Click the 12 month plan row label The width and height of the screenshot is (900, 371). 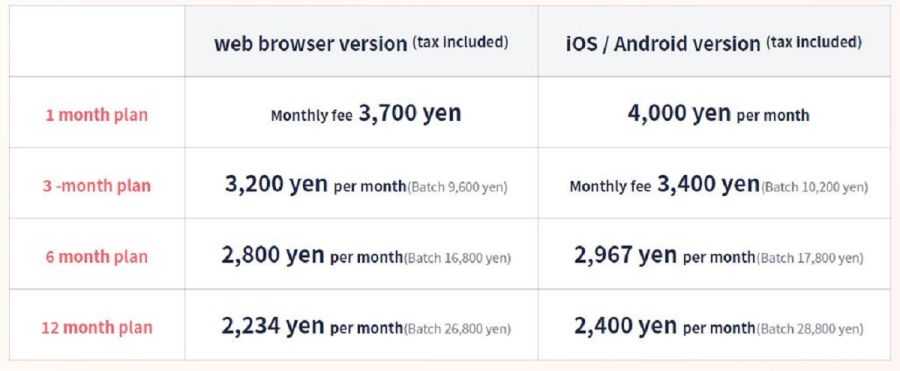tap(97, 328)
